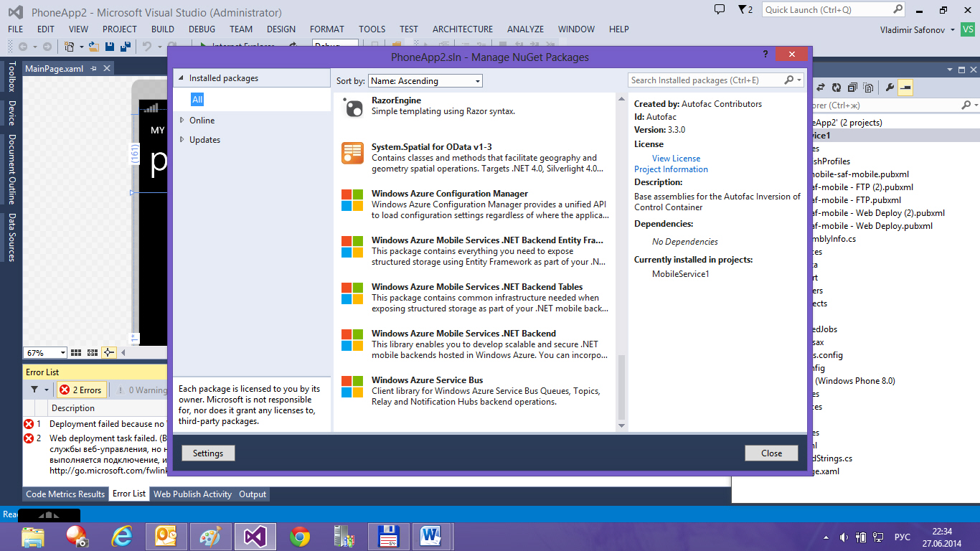The height and width of the screenshot is (551, 980).
Task: Open the Sort by dropdown
Action: [425, 81]
